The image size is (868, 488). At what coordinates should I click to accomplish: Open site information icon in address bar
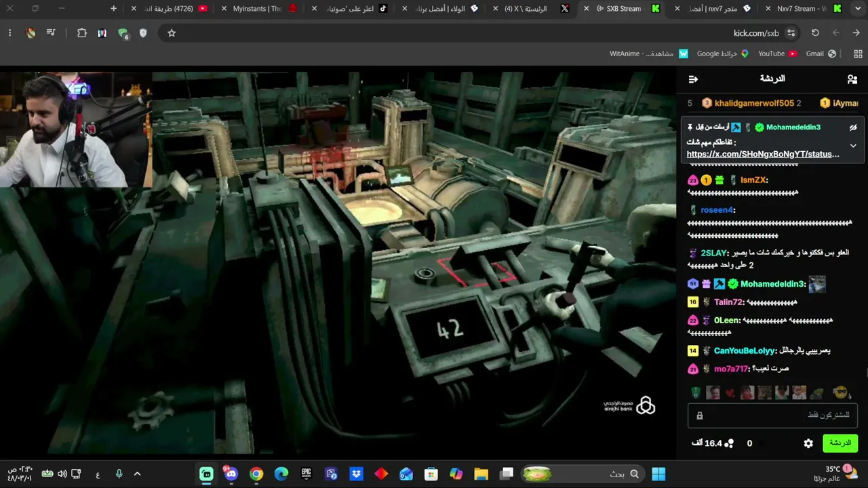[791, 33]
